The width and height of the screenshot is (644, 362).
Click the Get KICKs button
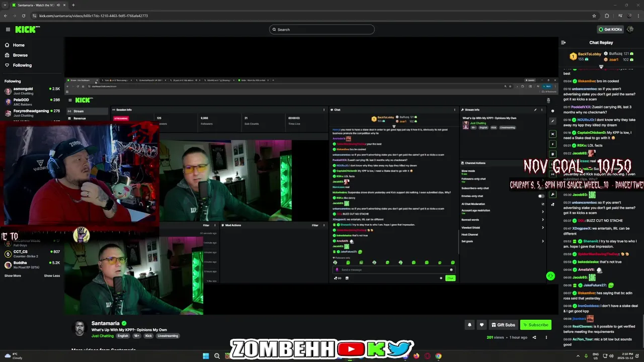pos(610,29)
